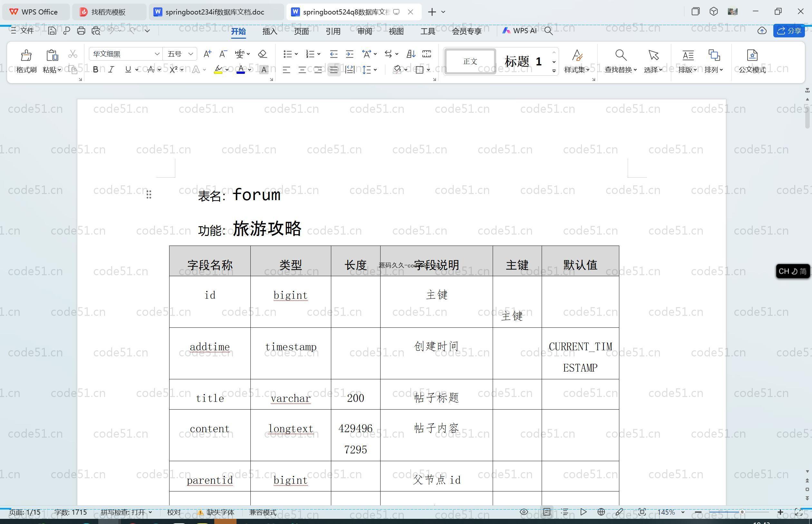
Task: Click 校对 (Proofread) in status bar
Action: point(174,512)
